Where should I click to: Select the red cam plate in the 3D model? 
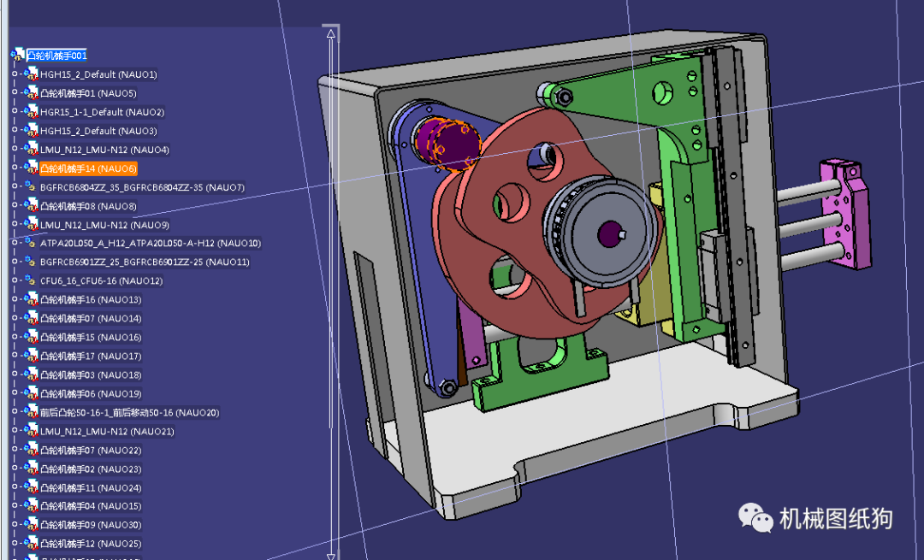479,274
